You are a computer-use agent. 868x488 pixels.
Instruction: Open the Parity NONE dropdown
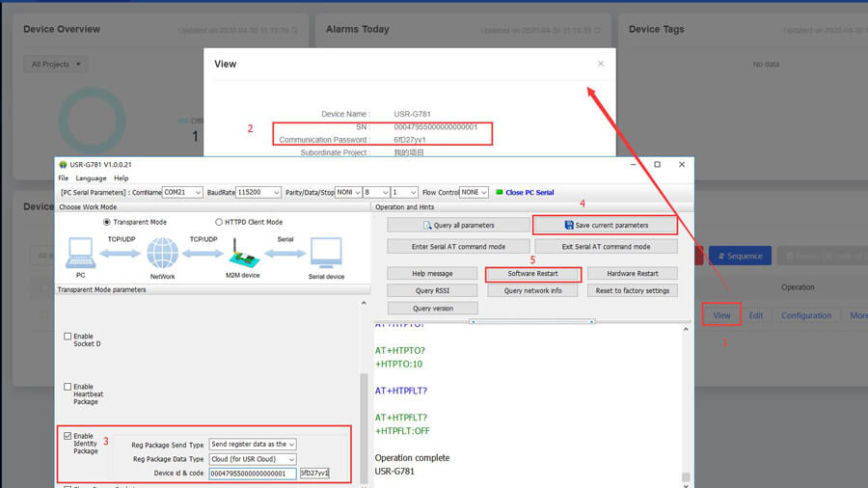pos(348,192)
